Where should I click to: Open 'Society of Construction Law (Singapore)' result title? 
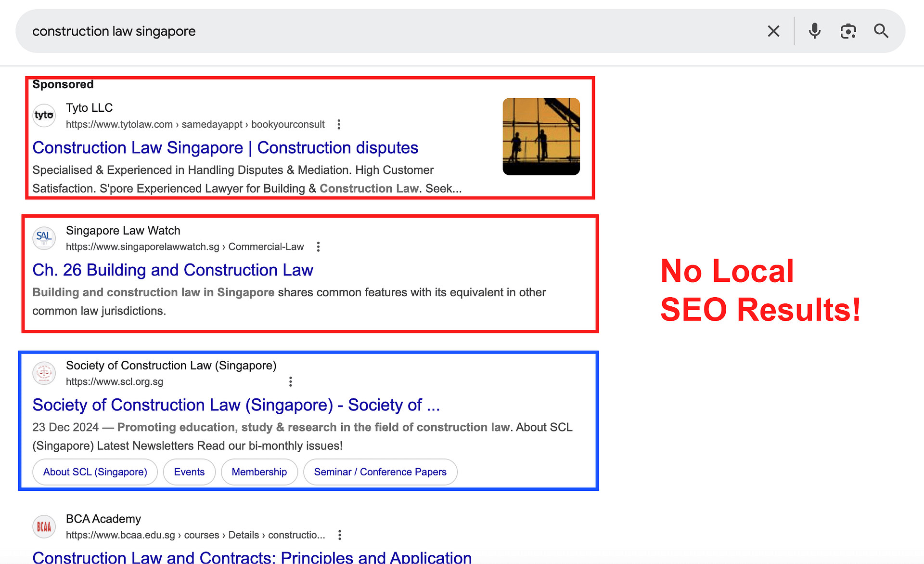[x=236, y=405]
